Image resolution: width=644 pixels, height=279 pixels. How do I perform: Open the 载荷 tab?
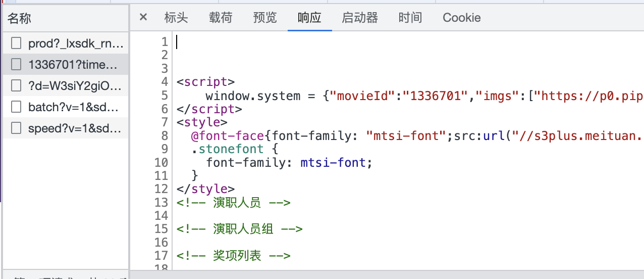coord(221,18)
